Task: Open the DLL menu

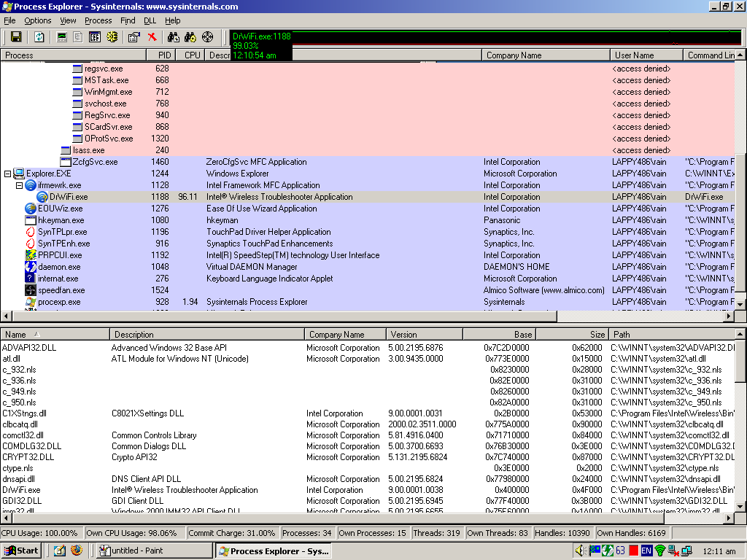Action: pos(150,20)
